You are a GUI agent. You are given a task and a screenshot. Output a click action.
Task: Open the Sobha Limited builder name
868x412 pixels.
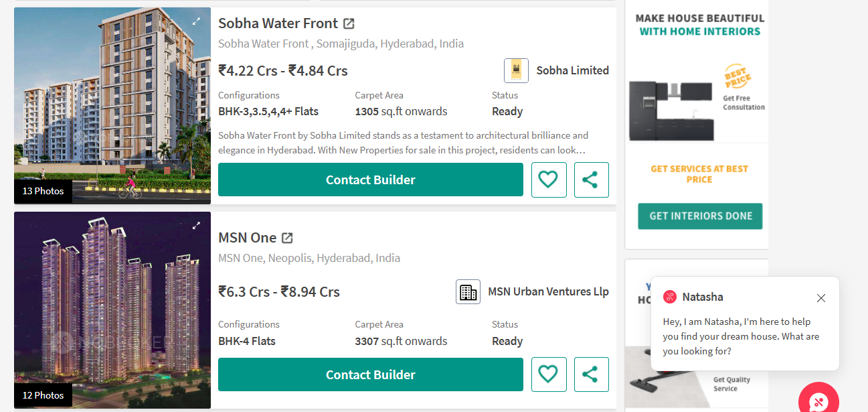572,70
